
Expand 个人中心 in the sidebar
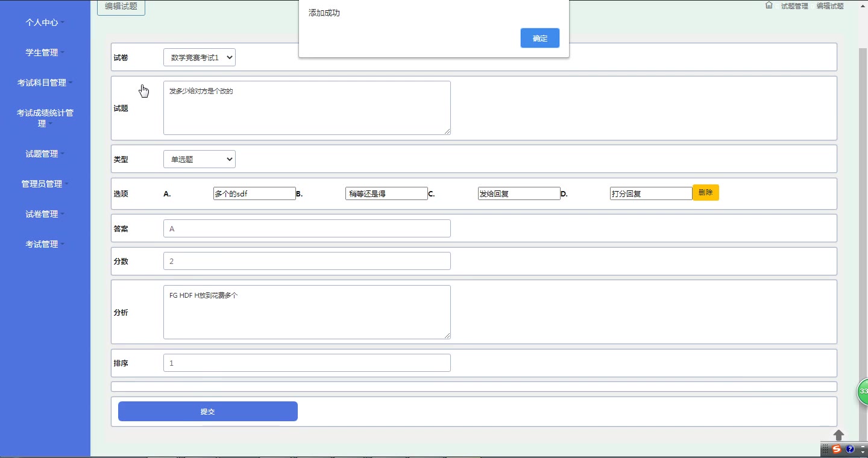[45, 22]
